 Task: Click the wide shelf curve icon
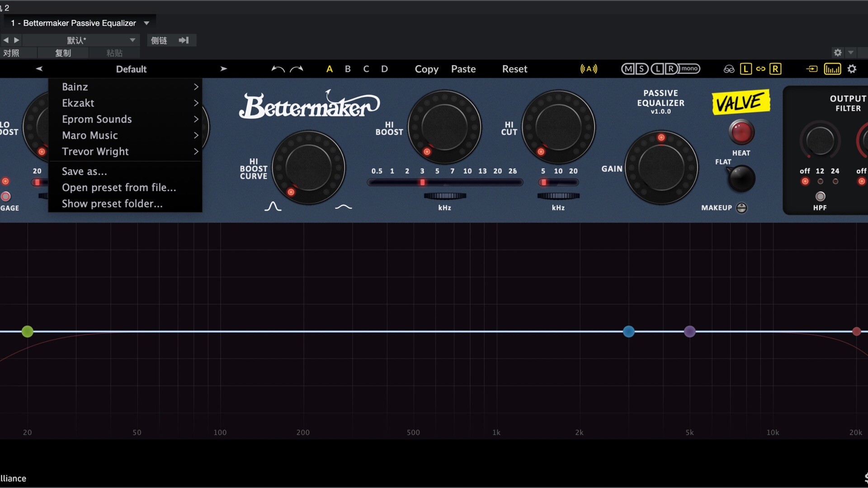pos(344,207)
